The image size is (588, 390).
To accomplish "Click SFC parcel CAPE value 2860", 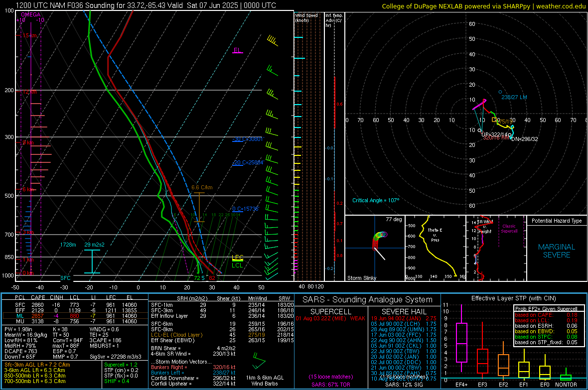I will (x=37, y=305).
